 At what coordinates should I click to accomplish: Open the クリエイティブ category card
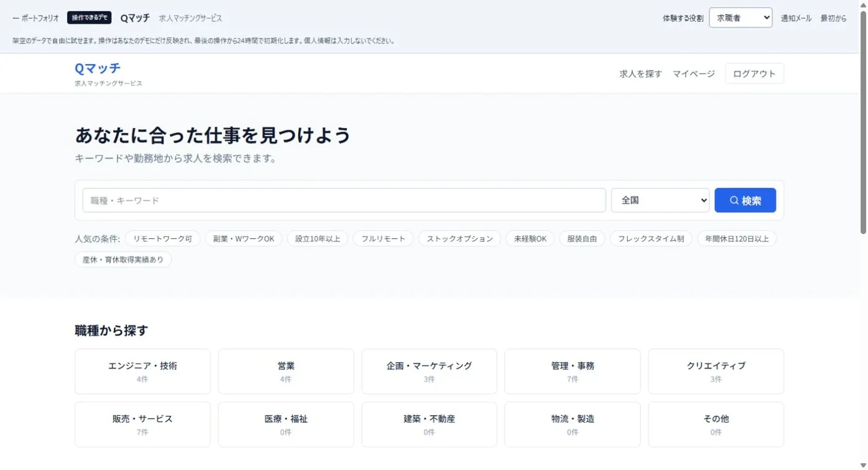pyautogui.click(x=716, y=371)
